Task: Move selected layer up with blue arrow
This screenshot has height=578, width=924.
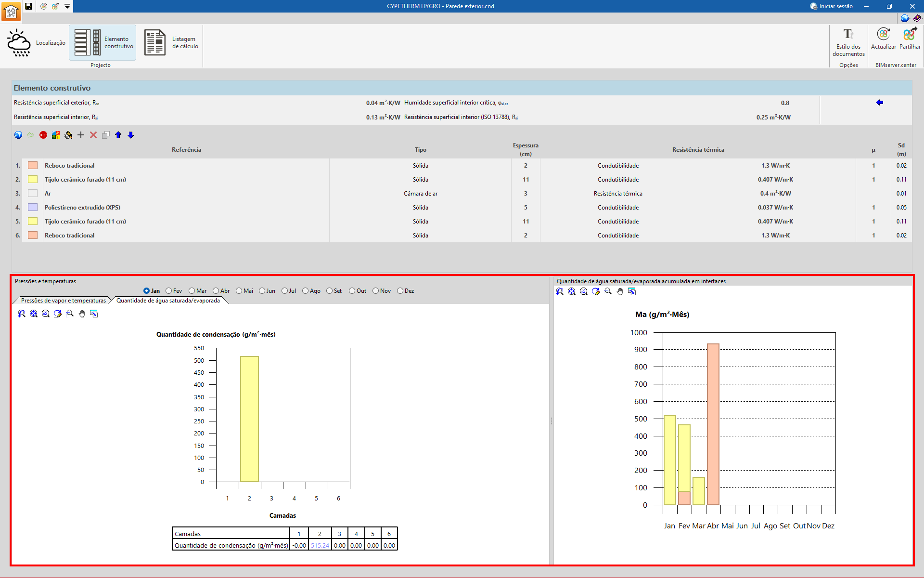Action: click(x=118, y=135)
